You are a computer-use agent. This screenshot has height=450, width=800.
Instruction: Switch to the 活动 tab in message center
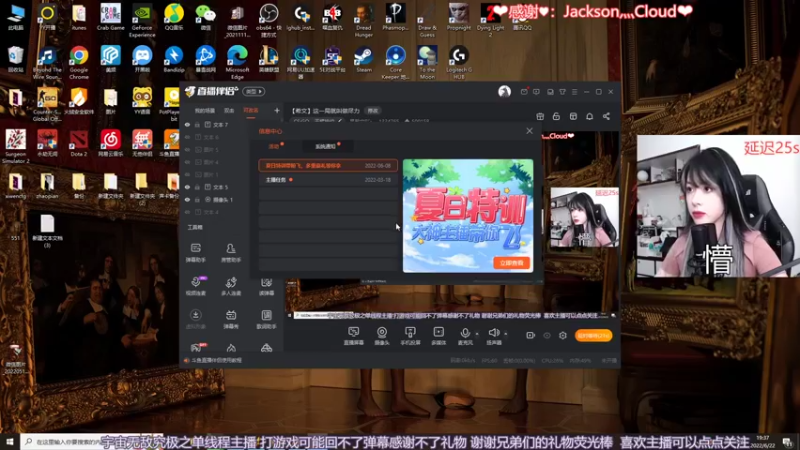pos(274,146)
